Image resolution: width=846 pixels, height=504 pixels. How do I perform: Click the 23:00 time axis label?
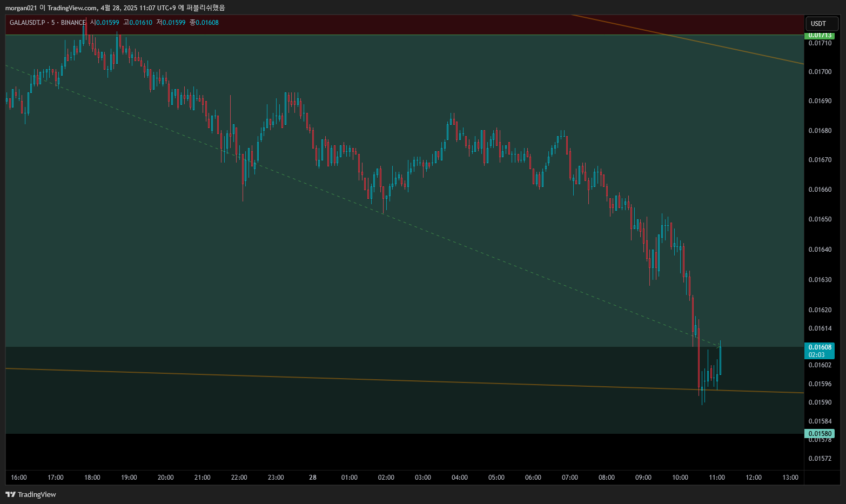[276, 478]
